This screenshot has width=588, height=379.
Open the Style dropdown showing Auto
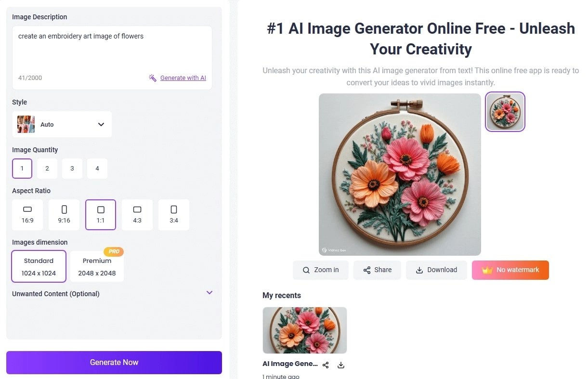tap(62, 124)
